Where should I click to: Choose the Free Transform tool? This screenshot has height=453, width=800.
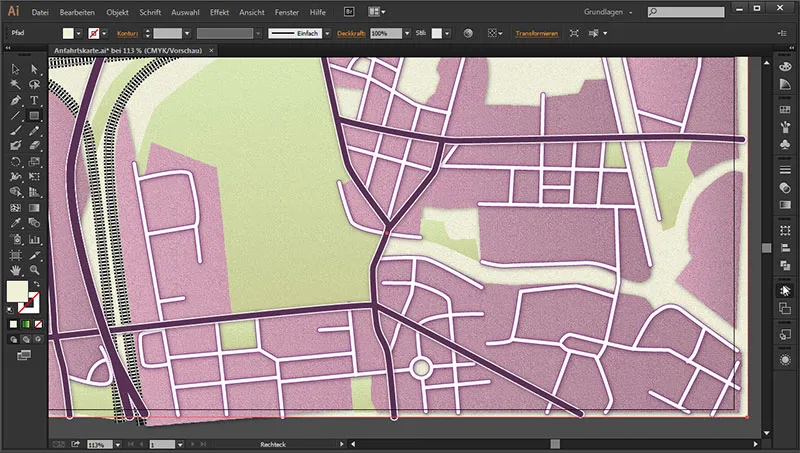34,177
